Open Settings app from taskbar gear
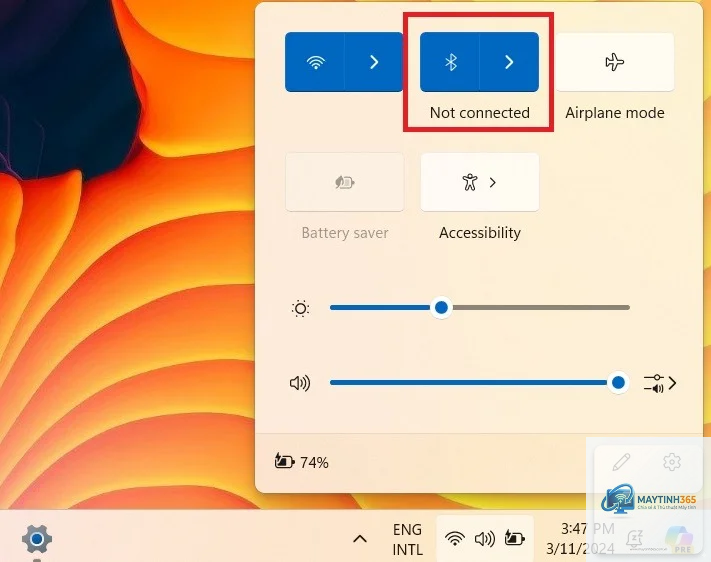 37,539
